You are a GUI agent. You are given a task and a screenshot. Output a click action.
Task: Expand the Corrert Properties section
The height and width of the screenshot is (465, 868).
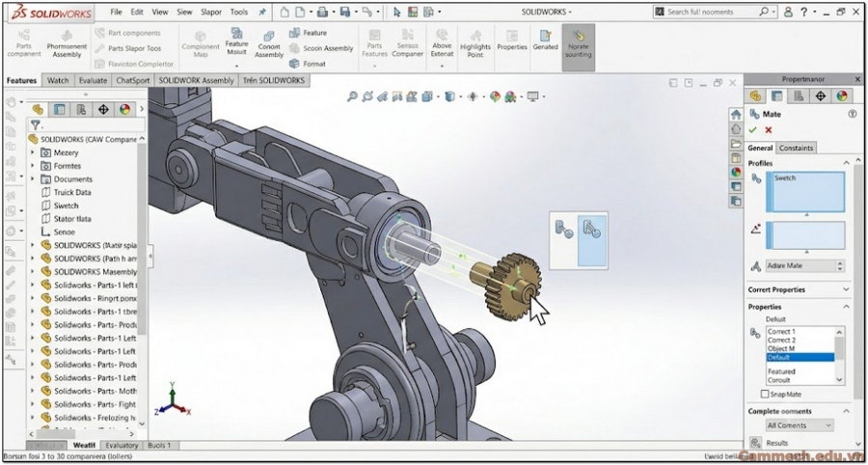[x=846, y=289]
